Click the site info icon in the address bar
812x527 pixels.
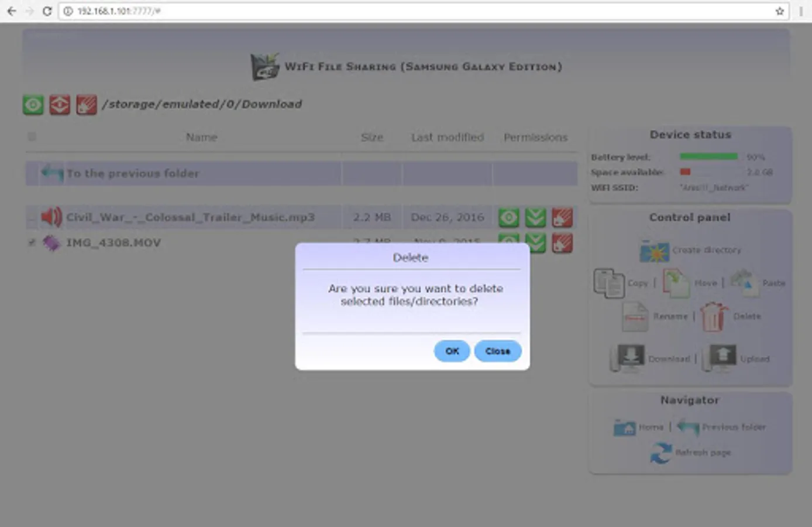(68, 11)
